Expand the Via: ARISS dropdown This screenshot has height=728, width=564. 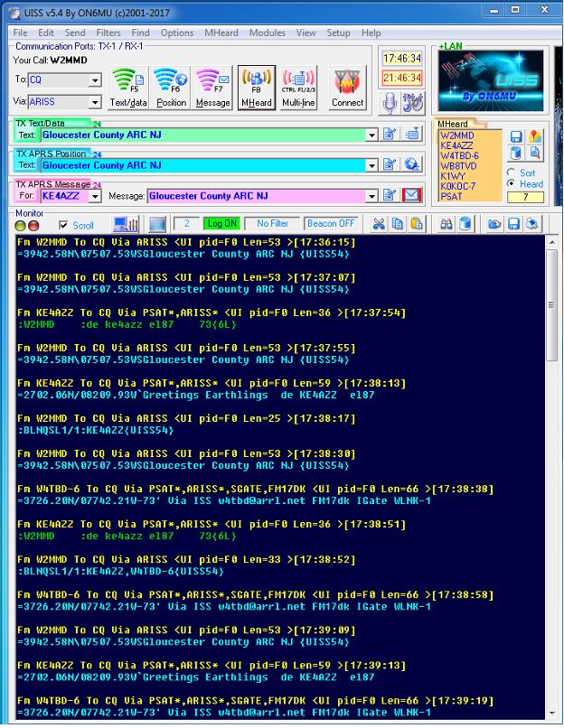[x=95, y=102]
